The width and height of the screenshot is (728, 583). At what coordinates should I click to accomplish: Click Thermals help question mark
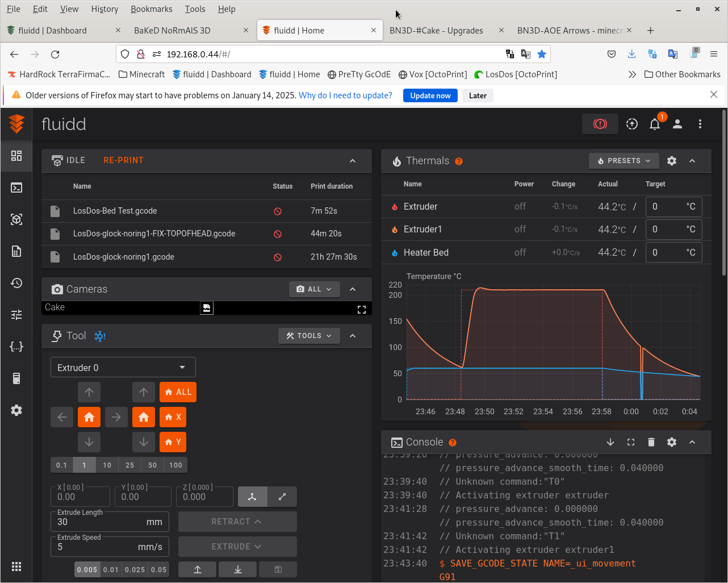coord(459,161)
